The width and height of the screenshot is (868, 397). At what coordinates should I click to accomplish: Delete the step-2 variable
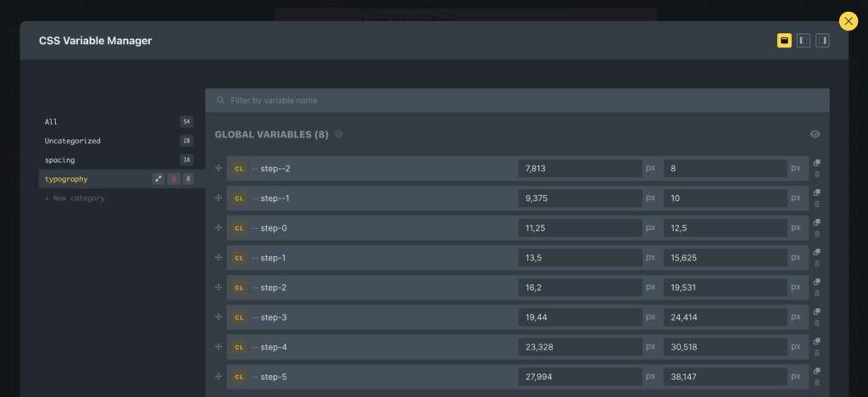pos(817,294)
